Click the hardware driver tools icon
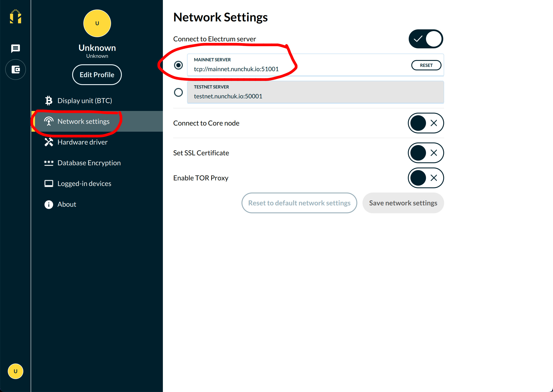 tap(49, 142)
